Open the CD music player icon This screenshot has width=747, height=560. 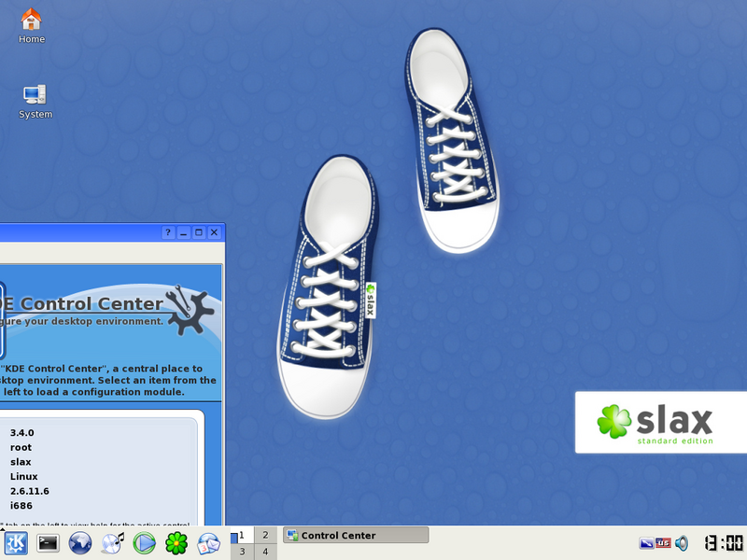pyautogui.click(x=112, y=543)
